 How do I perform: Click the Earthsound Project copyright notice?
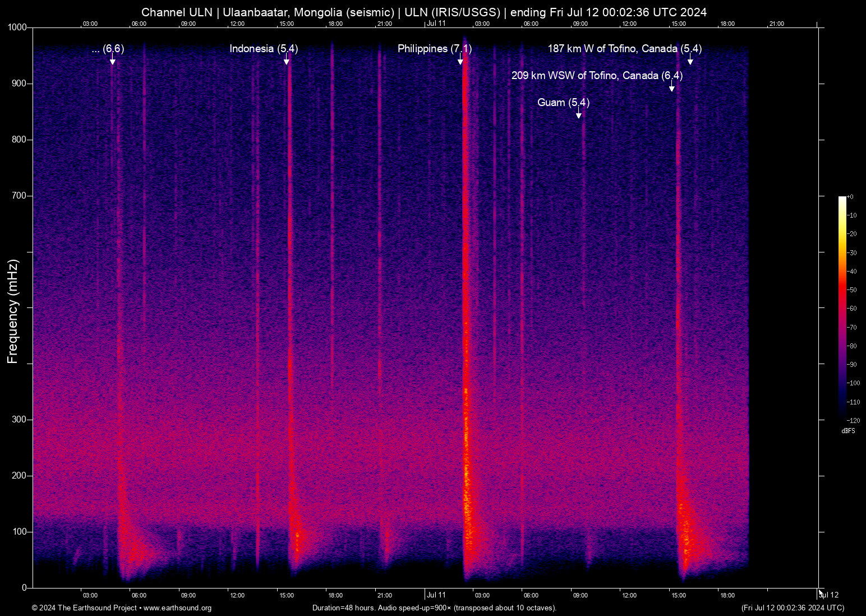[x=84, y=608]
